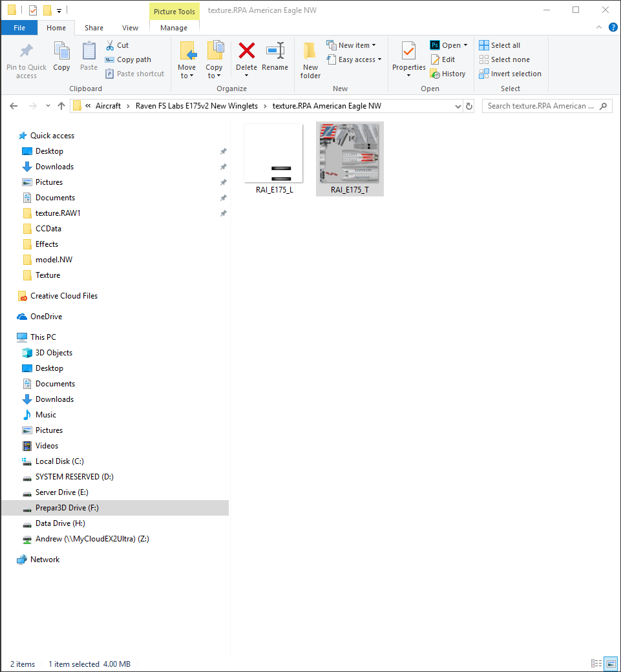Open the Videos folder

pyautogui.click(x=47, y=445)
